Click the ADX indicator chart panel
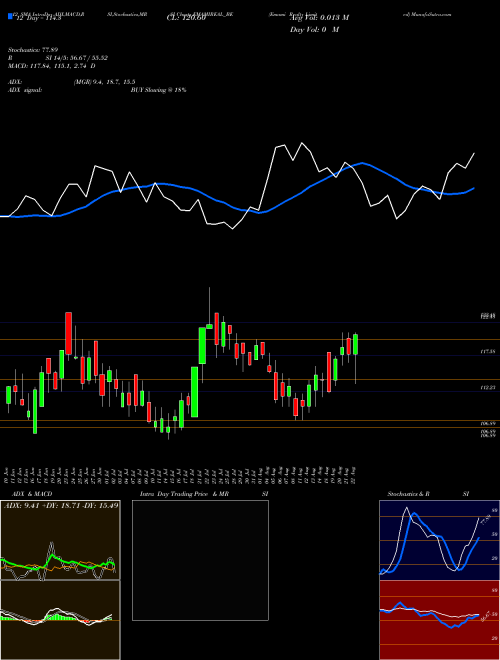This screenshot has height=660, width=500. tap(60, 540)
